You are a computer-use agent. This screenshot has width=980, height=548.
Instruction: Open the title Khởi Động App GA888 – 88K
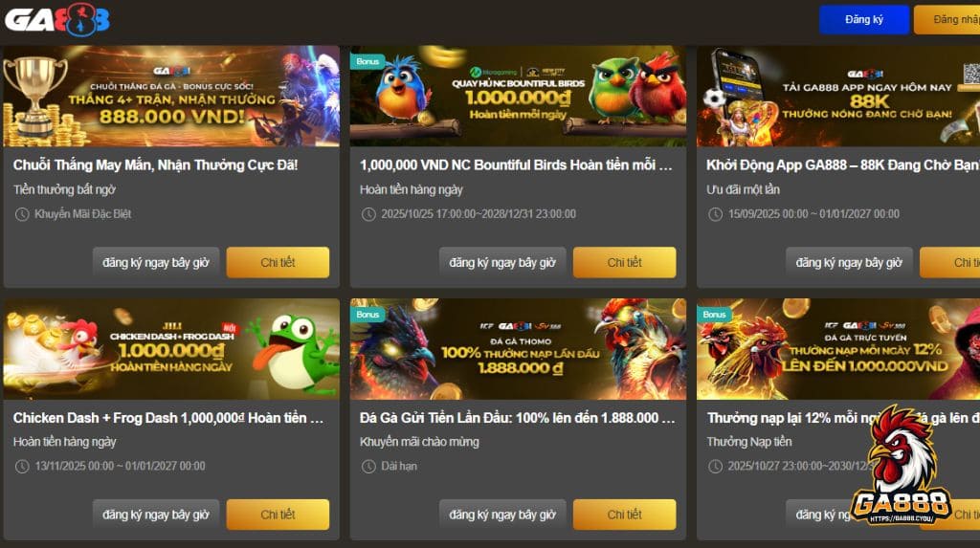[x=842, y=164]
